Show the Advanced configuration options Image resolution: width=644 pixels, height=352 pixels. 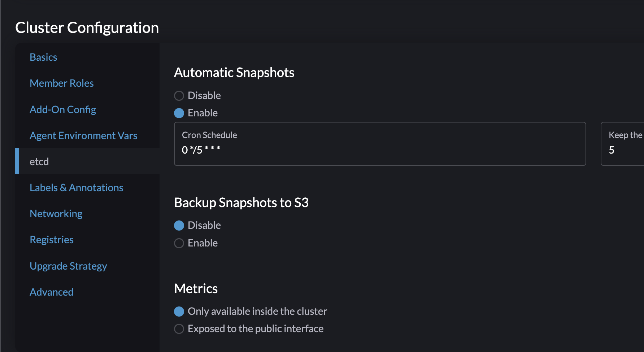pyautogui.click(x=52, y=292)
